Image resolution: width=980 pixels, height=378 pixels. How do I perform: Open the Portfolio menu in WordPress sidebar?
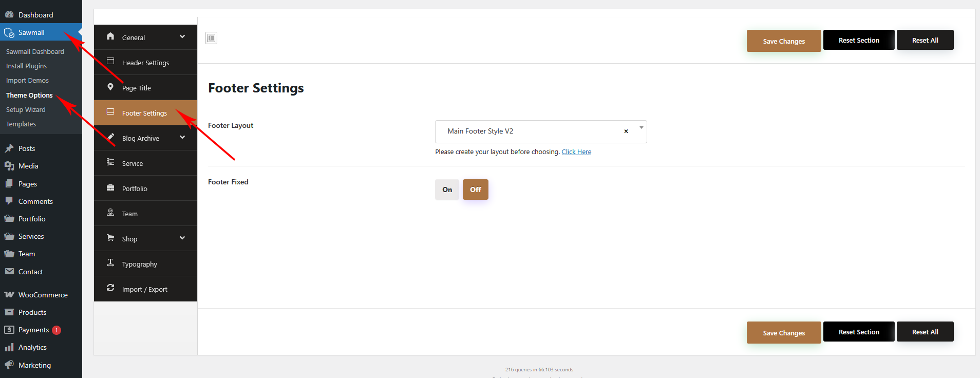tap(41, 219)
